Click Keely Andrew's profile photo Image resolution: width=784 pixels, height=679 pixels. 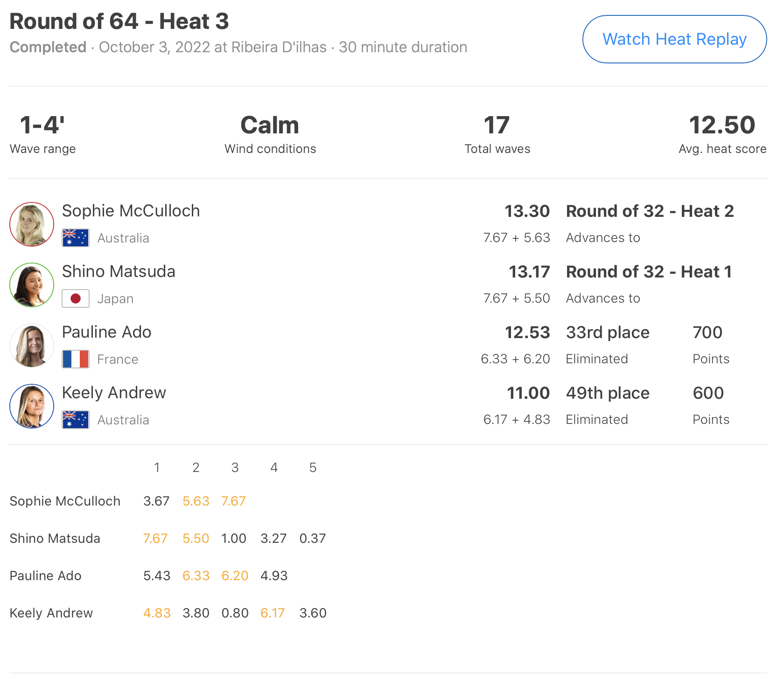pos(32,406)
